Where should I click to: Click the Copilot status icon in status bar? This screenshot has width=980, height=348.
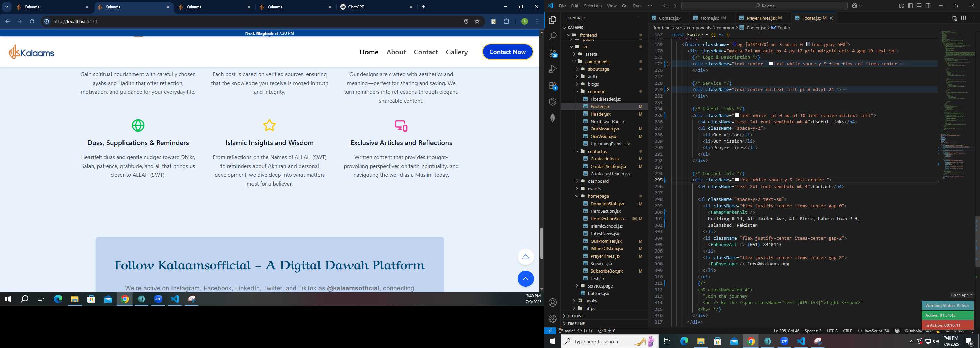(897, 331)
